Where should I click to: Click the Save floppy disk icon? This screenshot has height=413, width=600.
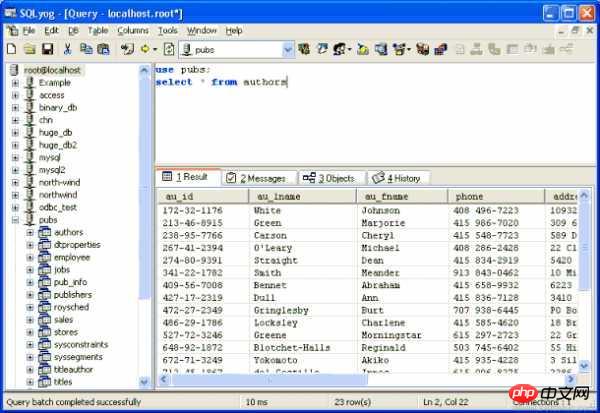tap(47, 48)
